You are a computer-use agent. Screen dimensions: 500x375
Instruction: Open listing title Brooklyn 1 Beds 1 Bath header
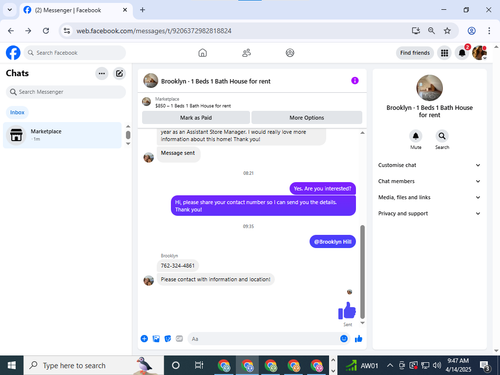pyautogui.click(x=216, y=81)
